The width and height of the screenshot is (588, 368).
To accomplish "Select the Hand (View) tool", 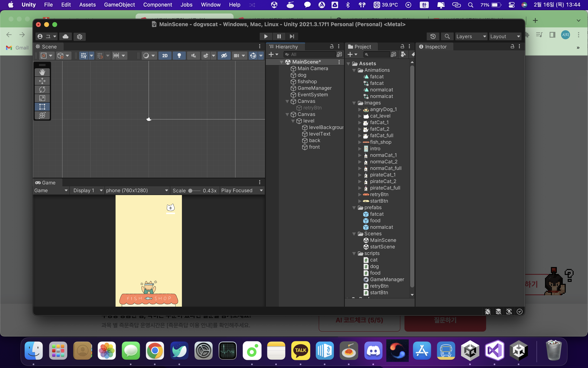I will pyautogui.click(x=42, y=72).
